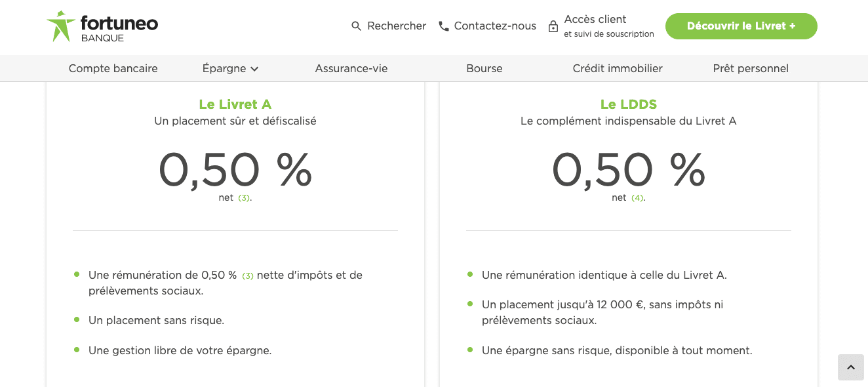This screenshot has width=868, height=387.
Task: Click footnote (3) under Livret A rate
Action: pos(244,198)
